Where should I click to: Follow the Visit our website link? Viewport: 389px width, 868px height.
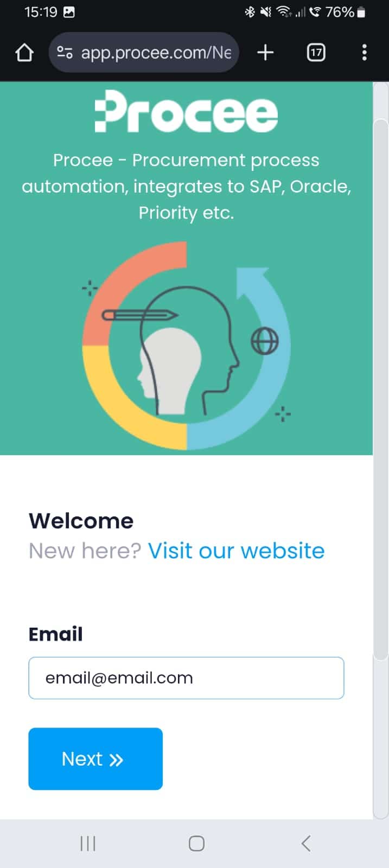(x=236, y=551)
